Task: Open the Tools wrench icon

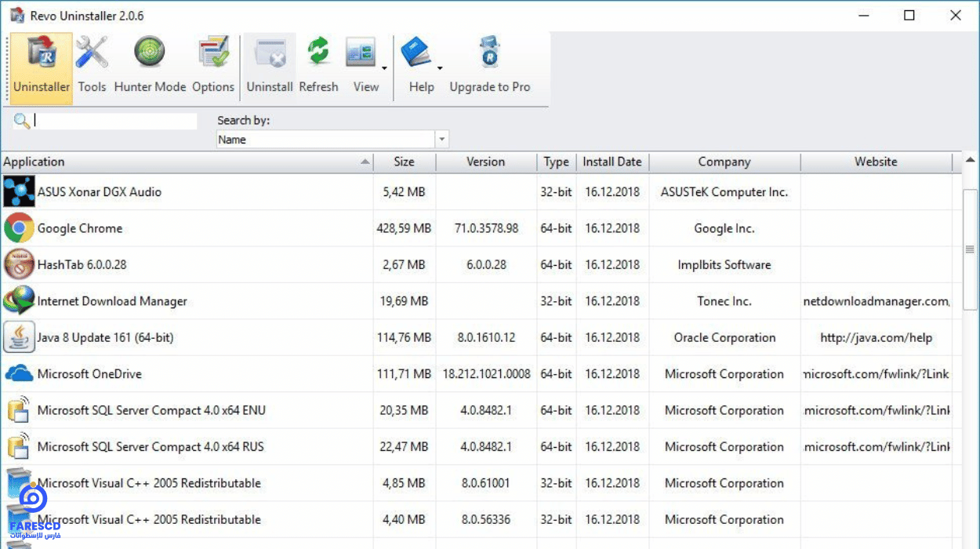Action: pos(92,53)
